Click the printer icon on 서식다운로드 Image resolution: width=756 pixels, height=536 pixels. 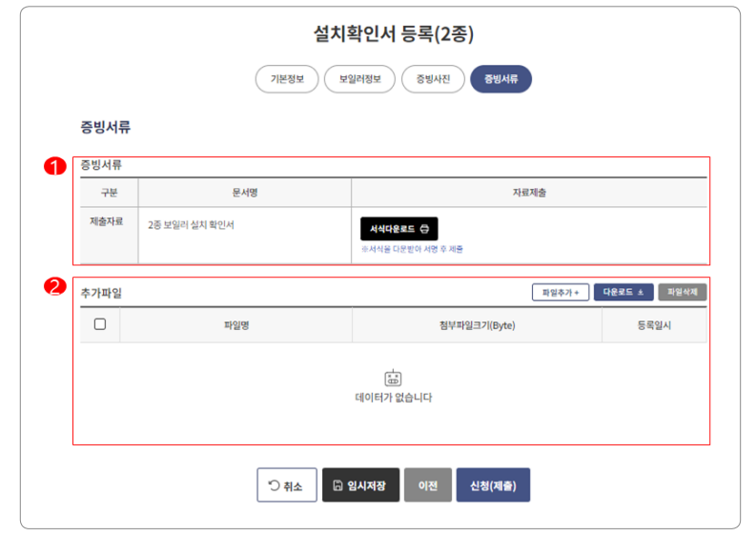(424, 229)
